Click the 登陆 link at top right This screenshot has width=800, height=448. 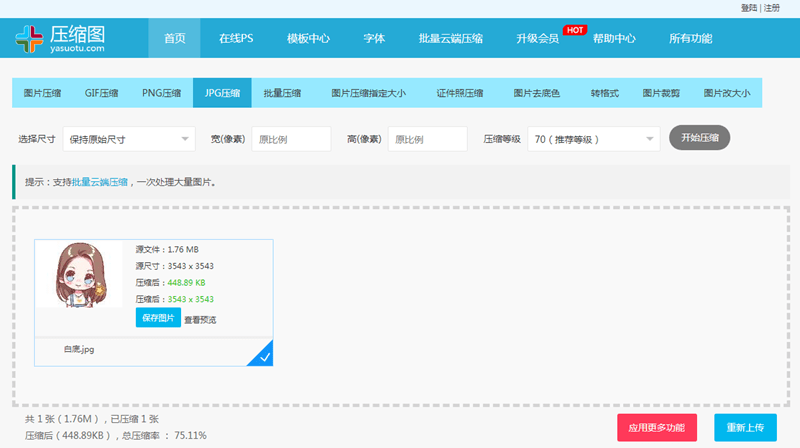click(x=749, y=7)
